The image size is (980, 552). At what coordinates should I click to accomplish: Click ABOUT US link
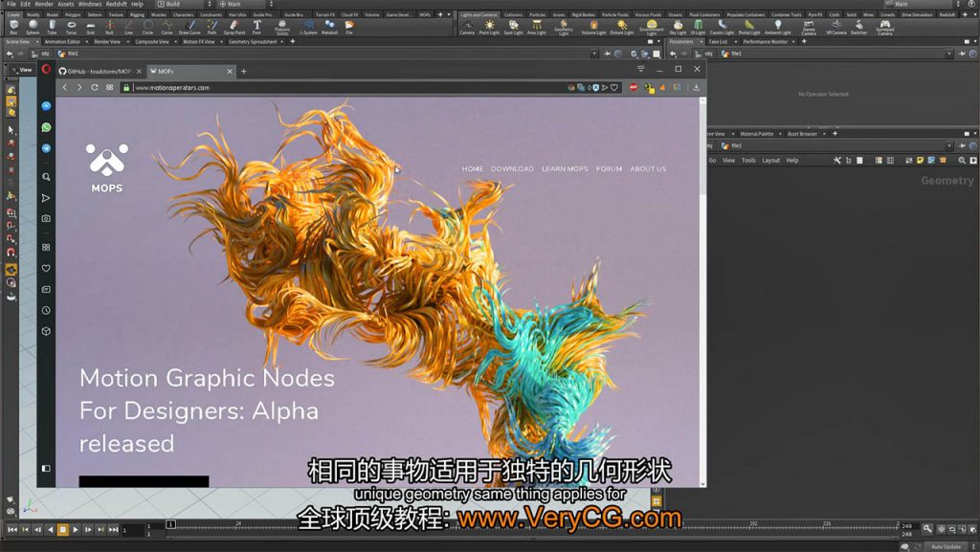tap(648, 168)
